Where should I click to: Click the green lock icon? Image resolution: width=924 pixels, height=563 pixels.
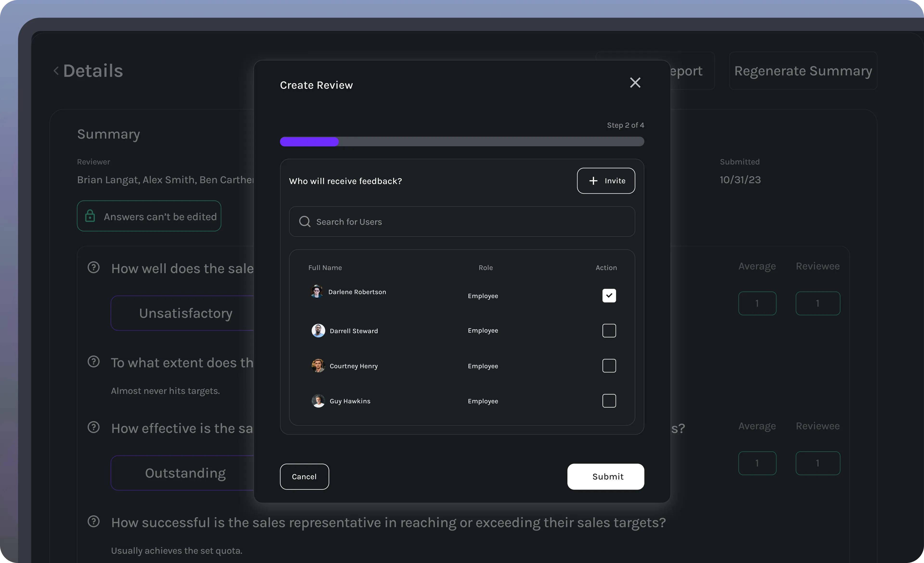(x=90, y=216)
